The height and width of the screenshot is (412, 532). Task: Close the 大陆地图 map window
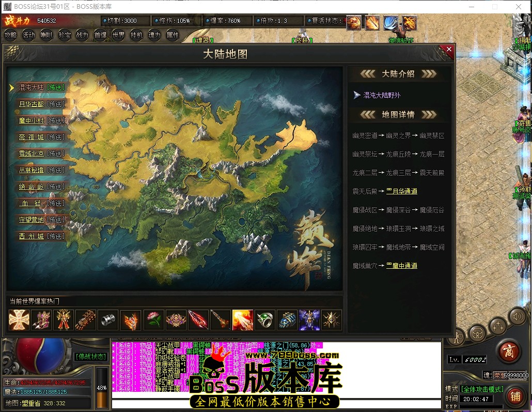448,49
